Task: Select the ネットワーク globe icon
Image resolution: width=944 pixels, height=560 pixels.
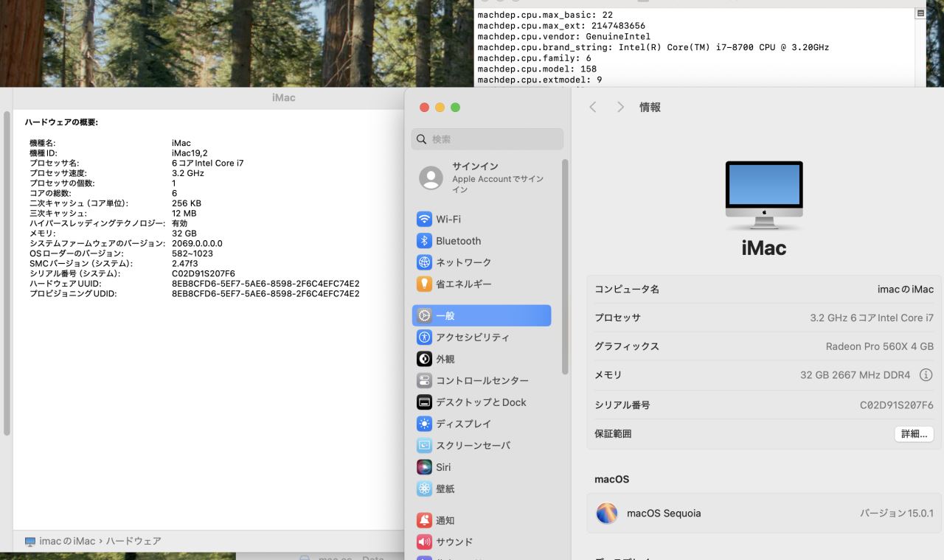Action: 424,262
